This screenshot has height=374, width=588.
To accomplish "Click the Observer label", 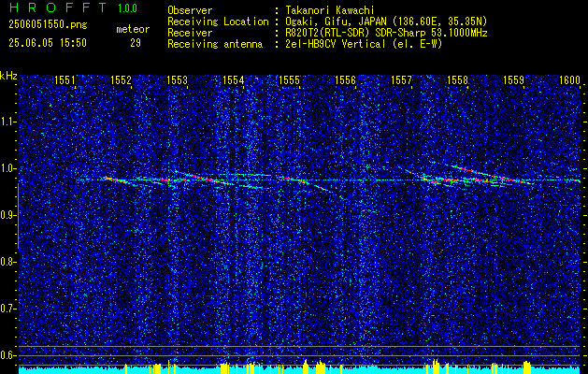I will [x=190, y=10].
